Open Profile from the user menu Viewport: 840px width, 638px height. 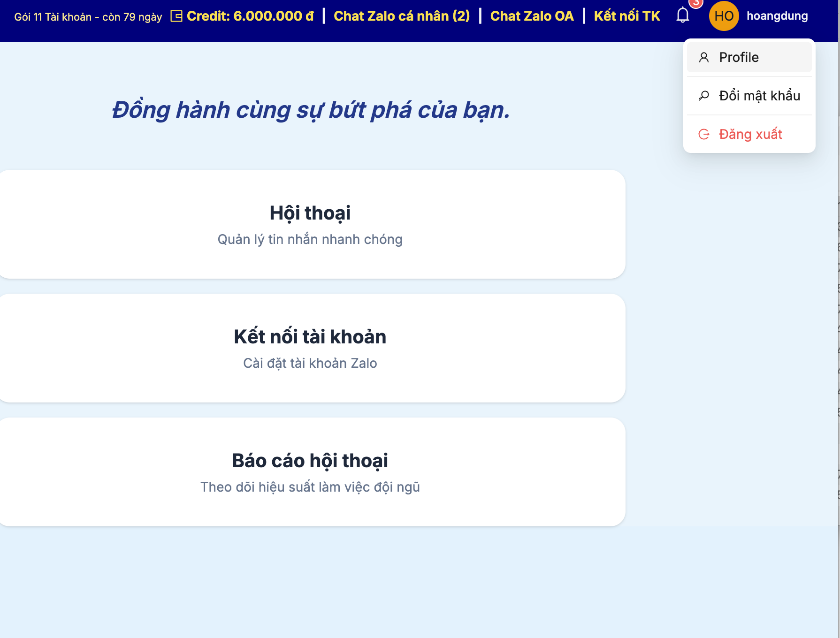(x=749, y=57)
